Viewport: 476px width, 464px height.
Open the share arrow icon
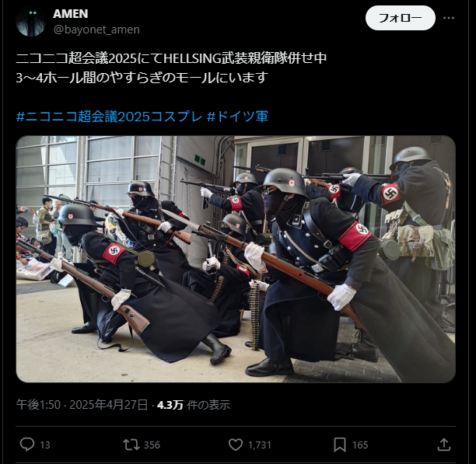444,445
